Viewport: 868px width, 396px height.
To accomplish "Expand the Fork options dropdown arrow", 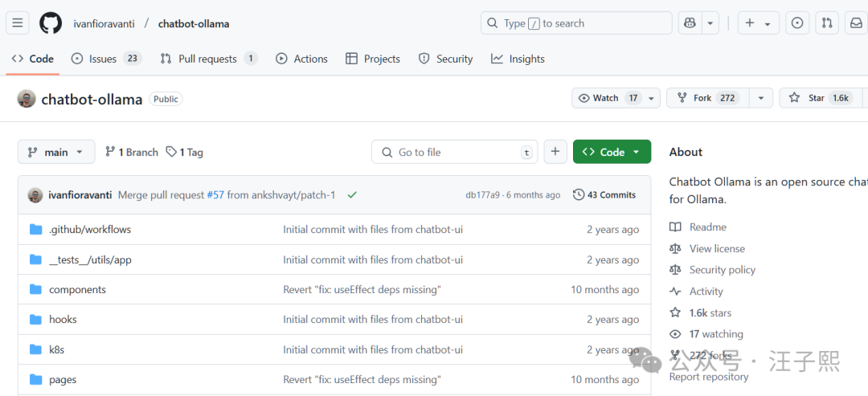I will [760, 98].
